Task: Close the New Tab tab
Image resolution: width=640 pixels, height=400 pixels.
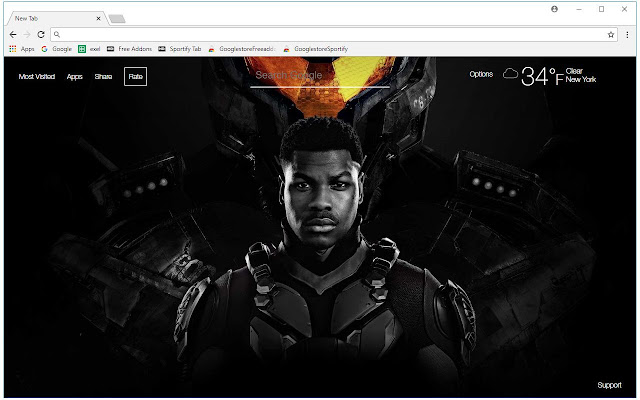Action: (x=98, y=18)
